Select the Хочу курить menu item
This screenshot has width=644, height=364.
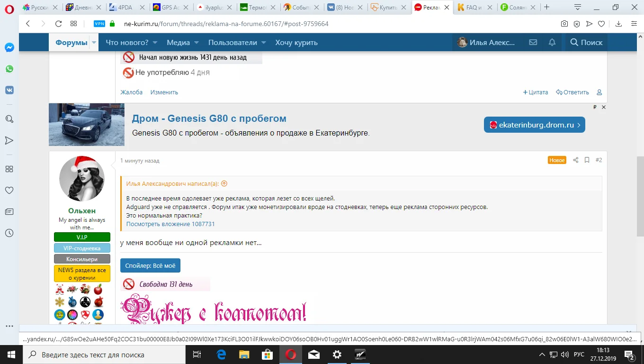(297, 42)
